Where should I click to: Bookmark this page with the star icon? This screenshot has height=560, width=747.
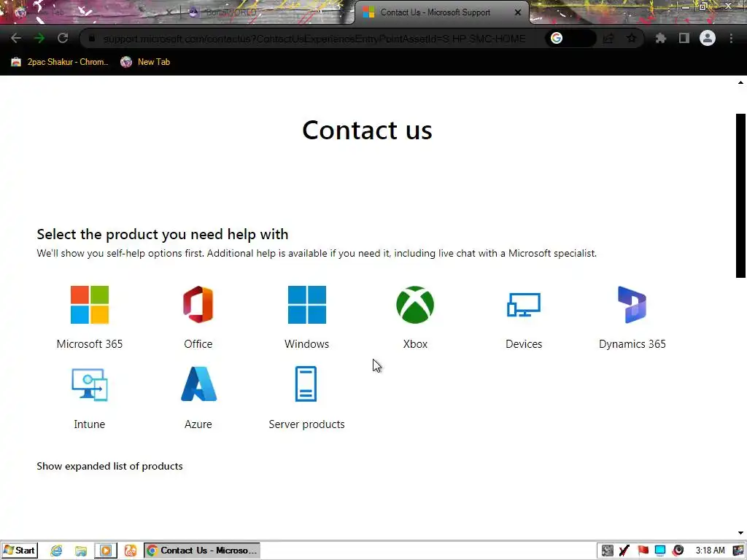tap(632, 38)
